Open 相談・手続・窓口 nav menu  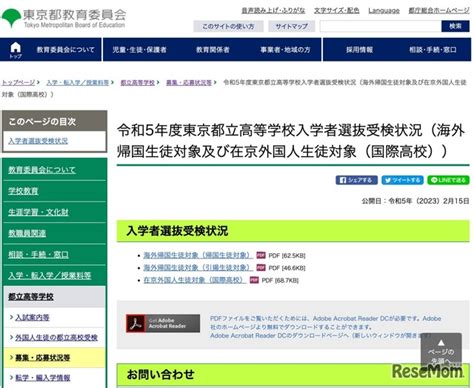(x=433, y=50)
